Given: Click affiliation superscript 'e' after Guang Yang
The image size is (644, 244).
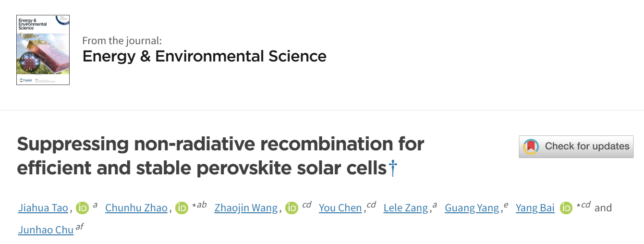Looking at the screenshot, I should coord(506,205).
